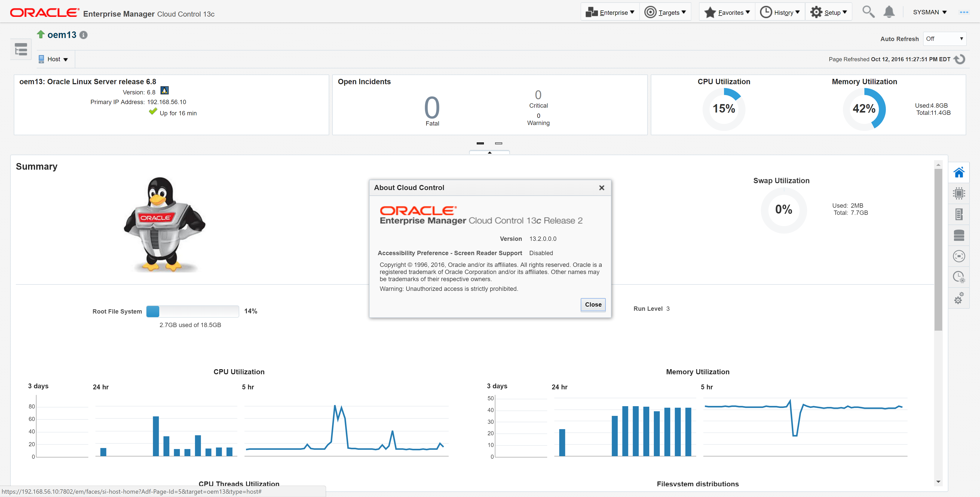This screenshot has height=497, width=980.
Task: Open the storage disk sidebar icon
Action: tap(959, 235)
